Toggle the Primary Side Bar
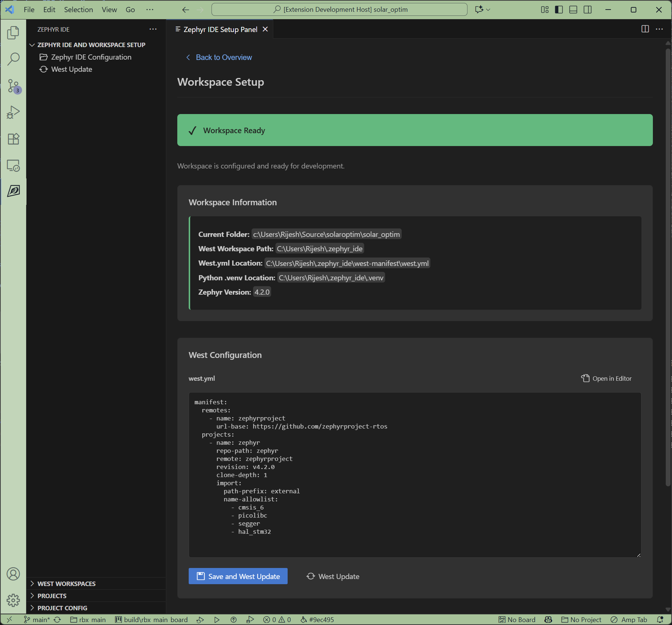This screenshot has height=625, width=672. click(x=559, y=10)
